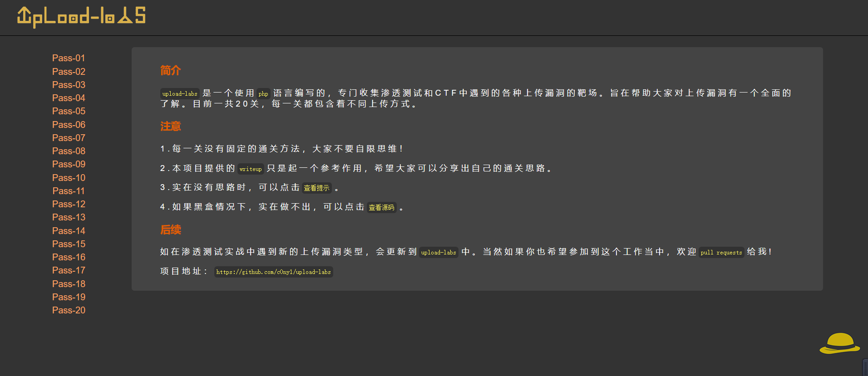Click the 'php' code tag

click(x=263, y=94)
